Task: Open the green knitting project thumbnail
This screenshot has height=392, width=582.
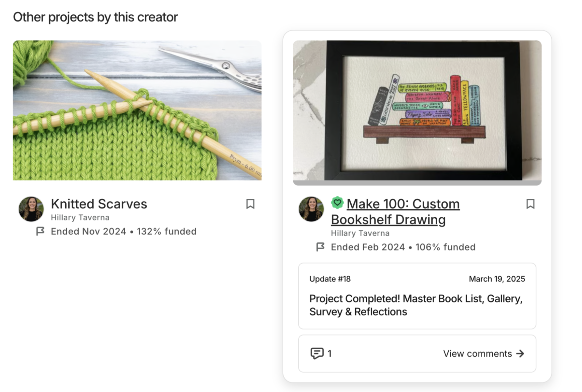Action: 137,110
